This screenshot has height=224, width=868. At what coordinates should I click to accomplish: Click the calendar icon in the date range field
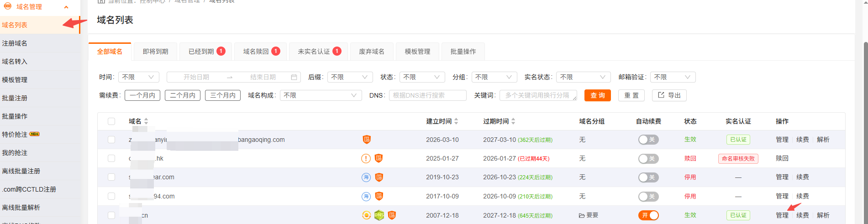click(x=294, y=78)
